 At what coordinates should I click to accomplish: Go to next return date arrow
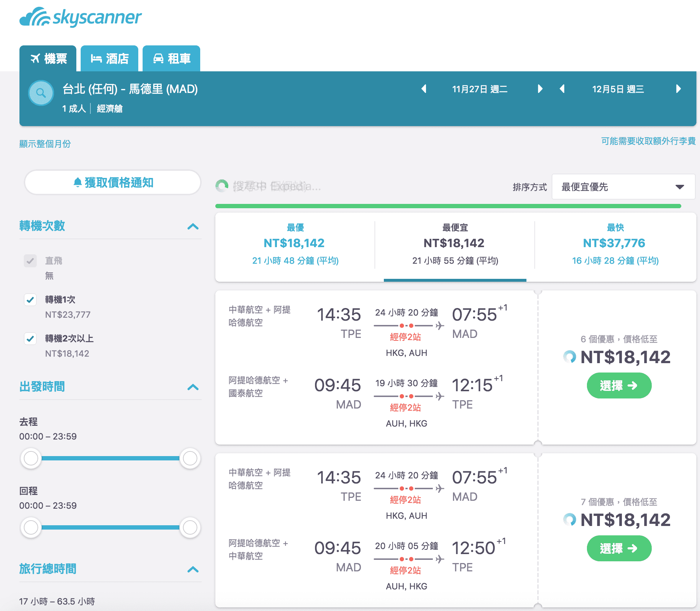(678, 89)
